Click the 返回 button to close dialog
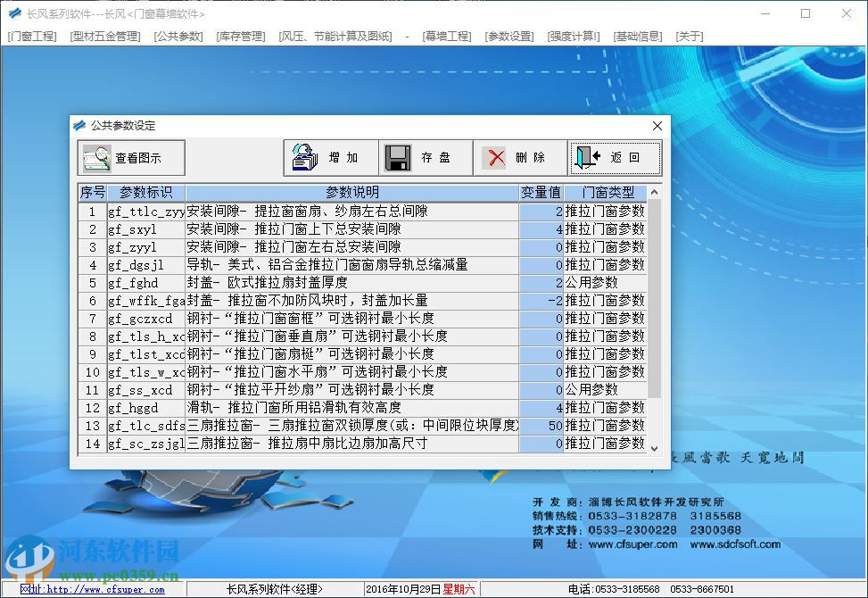The height and width of the screenshot is (598, 868). click(x=616, y=157)
